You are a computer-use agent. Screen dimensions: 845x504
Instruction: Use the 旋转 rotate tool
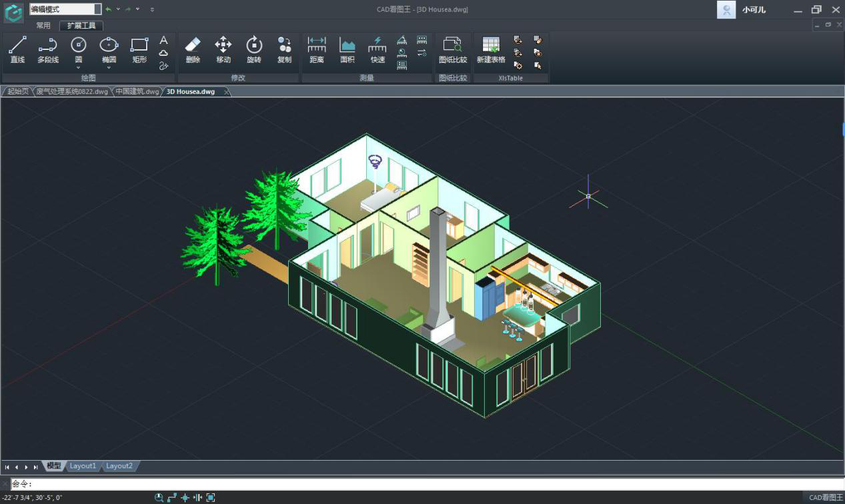[x=254, y=51]
